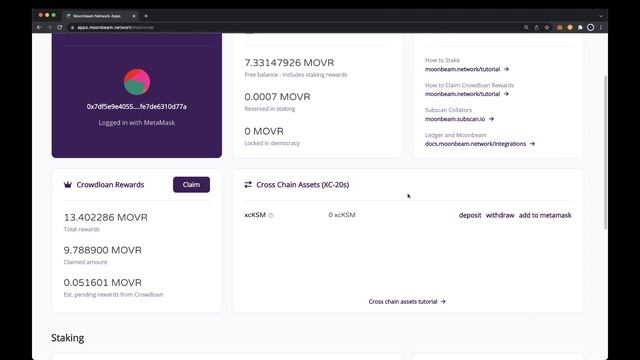
Task: Claim the crowdloan rewards
Action: click(191, 184)
